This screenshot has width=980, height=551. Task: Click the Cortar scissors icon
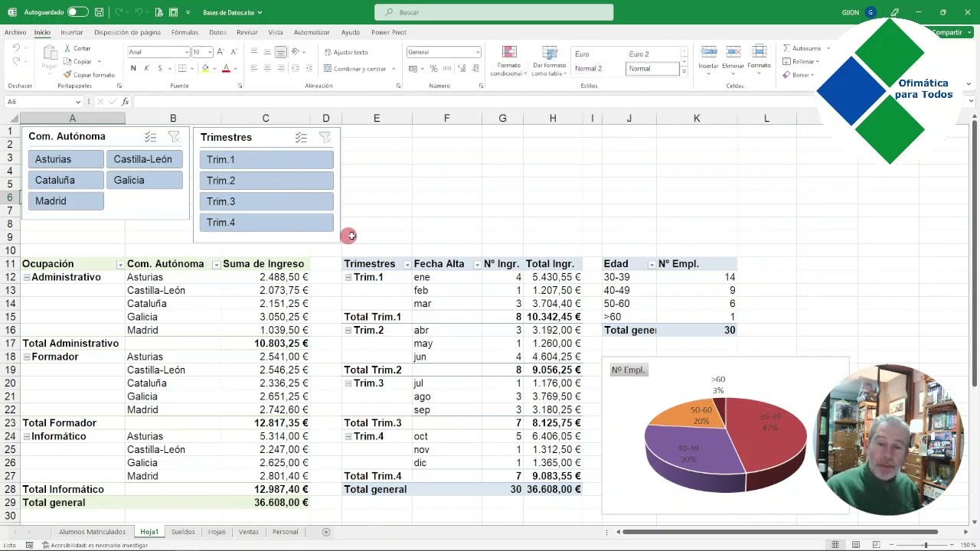[x=67, y=48]
